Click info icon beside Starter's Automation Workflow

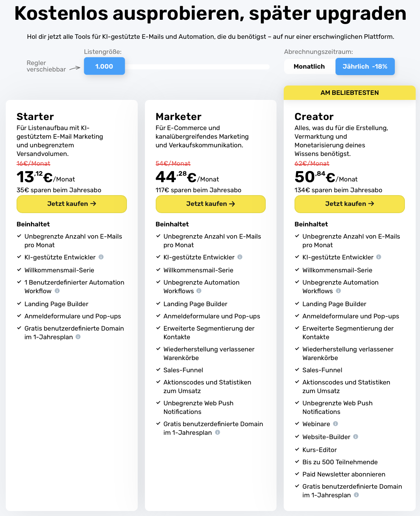57,291
